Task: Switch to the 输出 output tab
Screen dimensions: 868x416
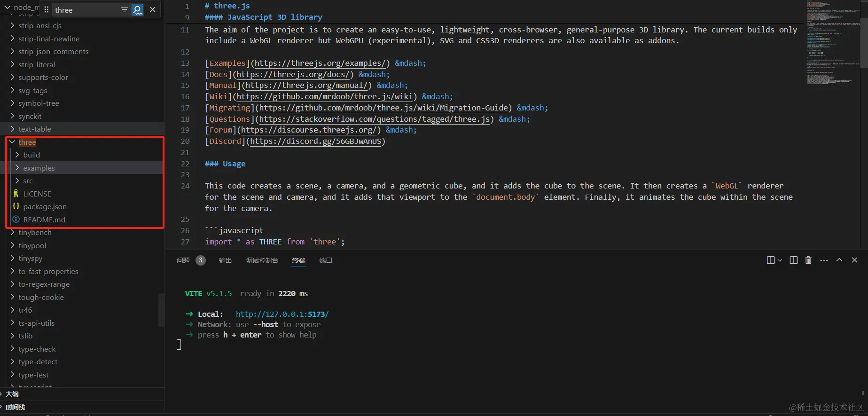Action: pos(225,260)
